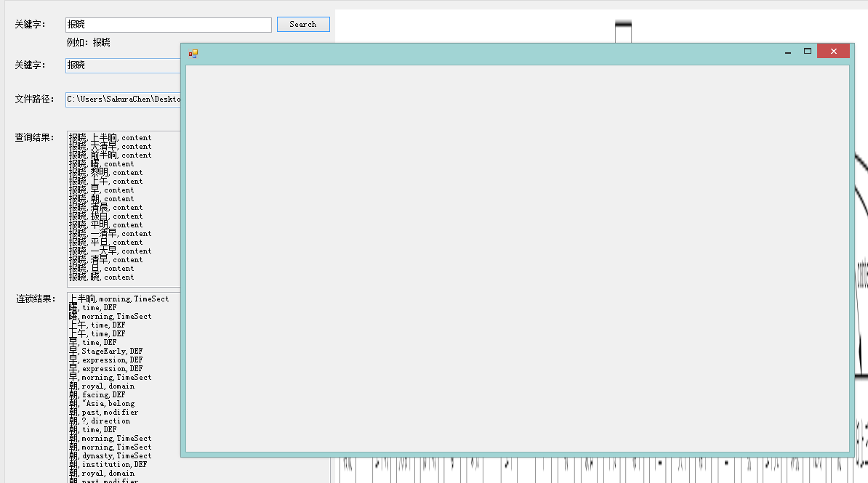This screenshot has height=483, width=868.
Task: Close the blank front window
Action: tap(834, 52)
